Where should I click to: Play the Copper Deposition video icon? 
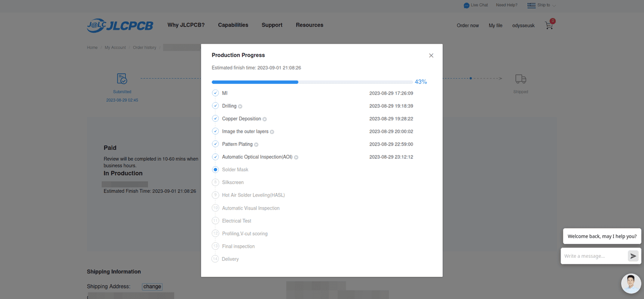[265, 119]
